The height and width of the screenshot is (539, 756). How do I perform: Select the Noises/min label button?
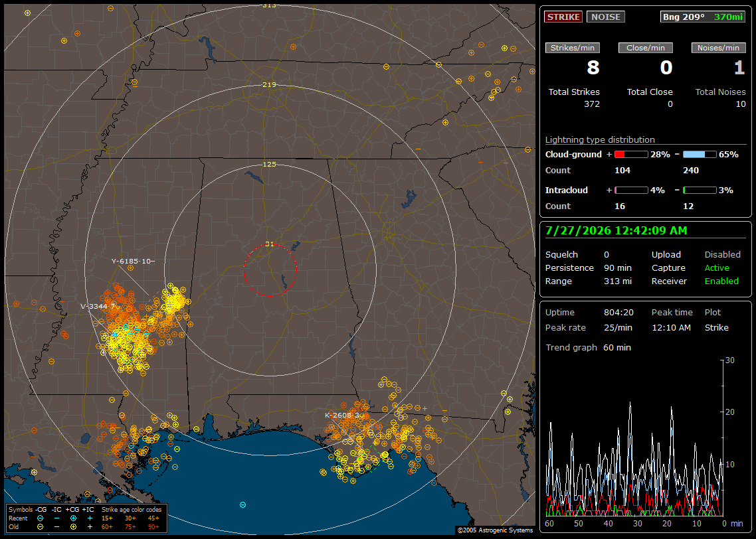pyautogui.click(x=718, y=48)
